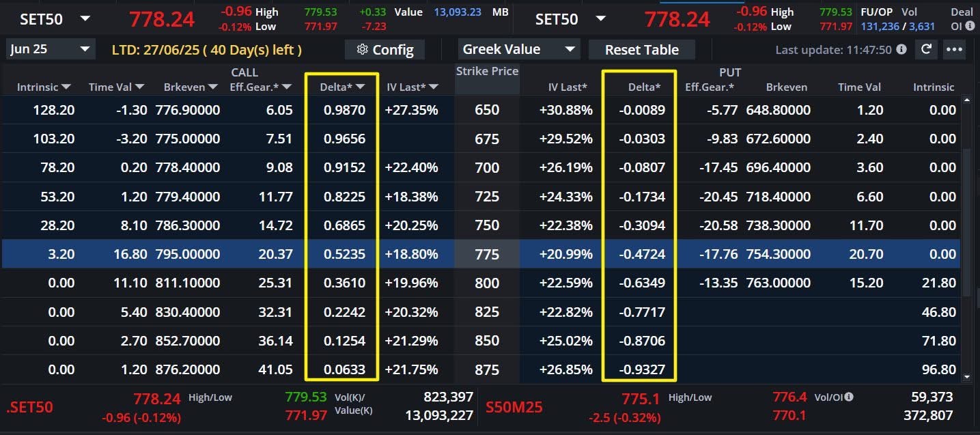Open CALL Intrinsic column selector arrow
980x435 pixels.
[66, 87]
